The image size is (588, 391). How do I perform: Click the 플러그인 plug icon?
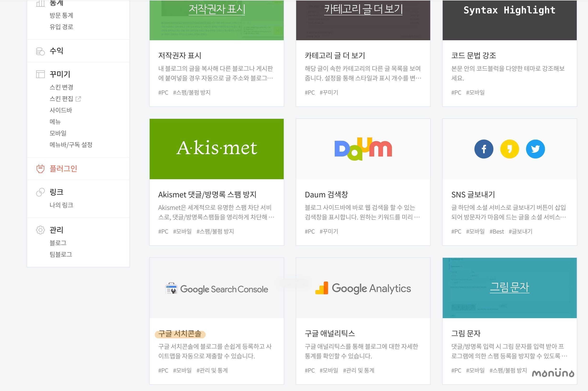40,169
